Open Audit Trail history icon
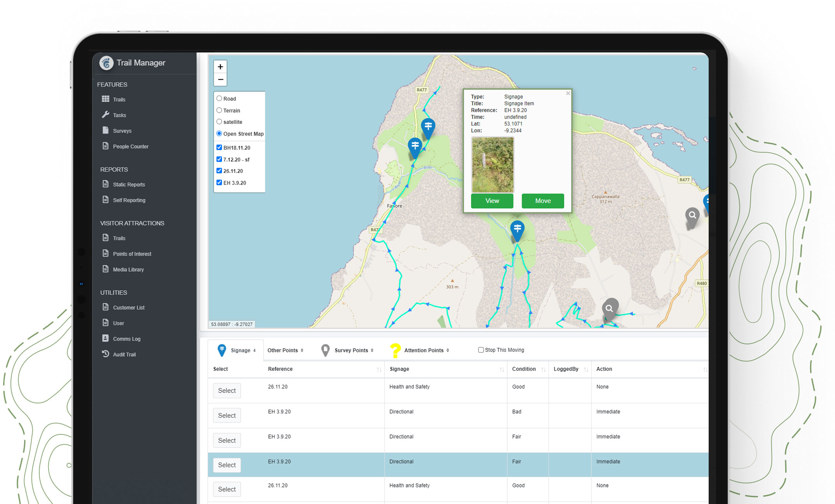 105,354
